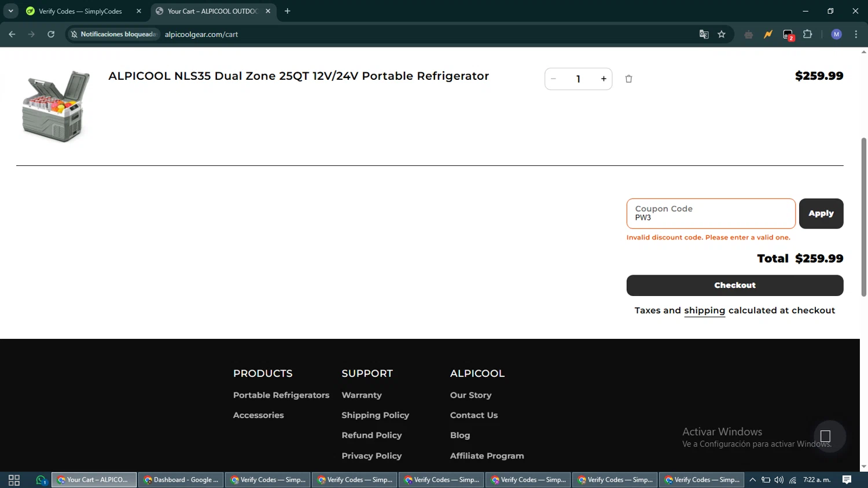Open the Windows Task View button
The width and height of the screenshot is (868, 488).
coord(14,480)
